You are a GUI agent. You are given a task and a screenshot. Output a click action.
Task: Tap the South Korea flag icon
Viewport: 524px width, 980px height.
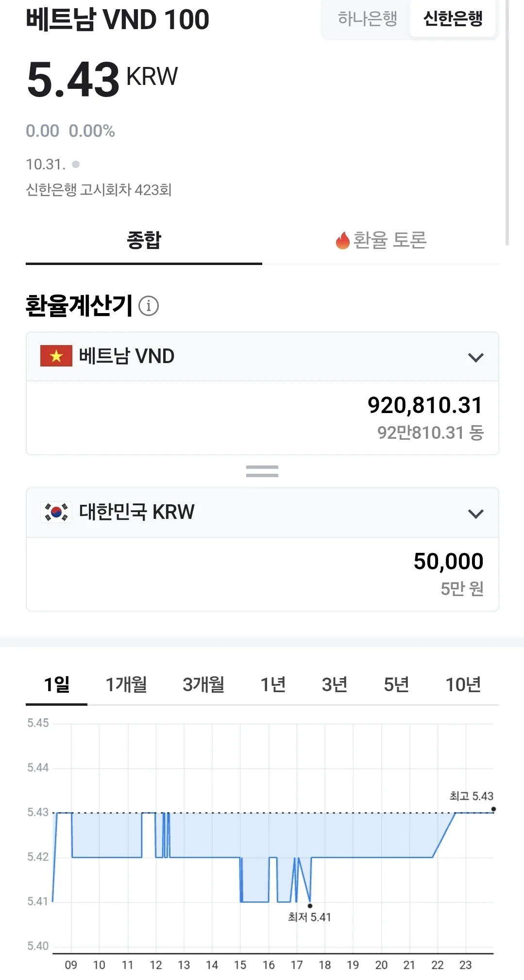[56, 512]
